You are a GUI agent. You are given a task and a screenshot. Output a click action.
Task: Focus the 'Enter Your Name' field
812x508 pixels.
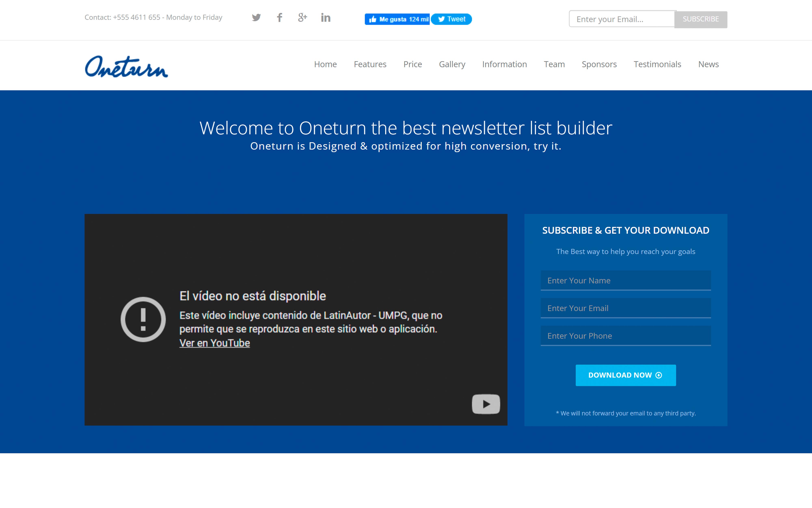pos(626,280)
